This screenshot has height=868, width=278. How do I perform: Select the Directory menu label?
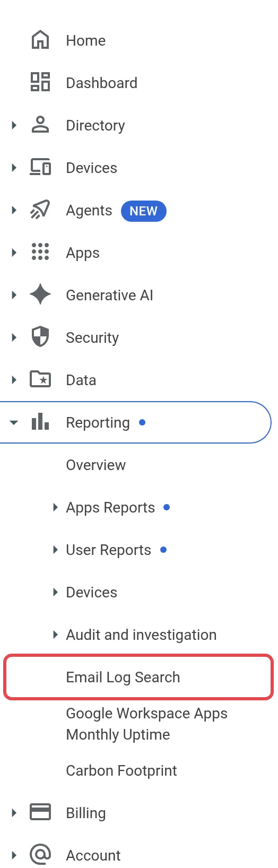point(95,126)
